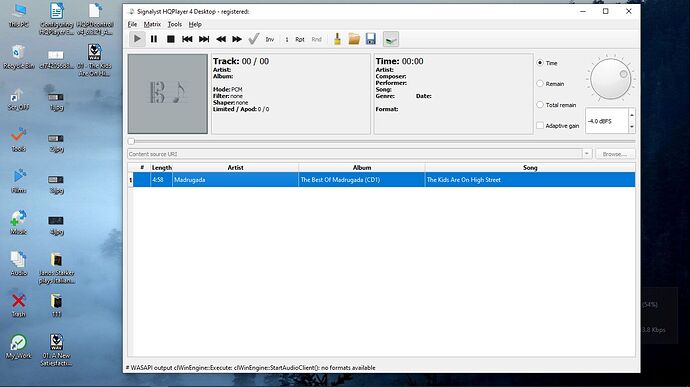This screenshot has width=690, height=387.
Task: Stop playback with the Stop icon
Action: point(171,39)
